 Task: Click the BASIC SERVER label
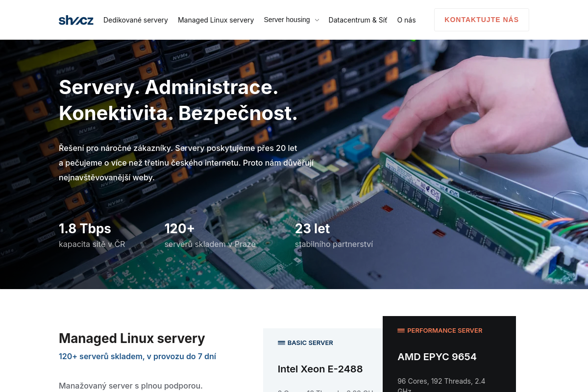click(310, 343)
